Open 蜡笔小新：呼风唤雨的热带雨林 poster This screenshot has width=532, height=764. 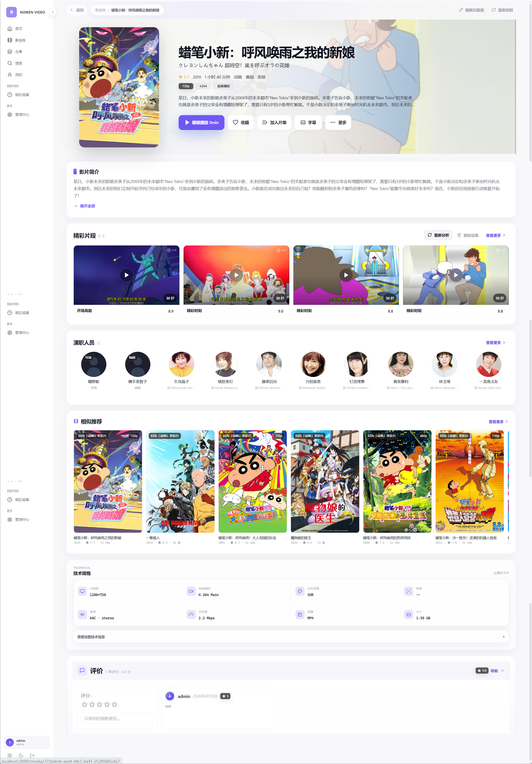pyautogui.click(x=397, y=482)
